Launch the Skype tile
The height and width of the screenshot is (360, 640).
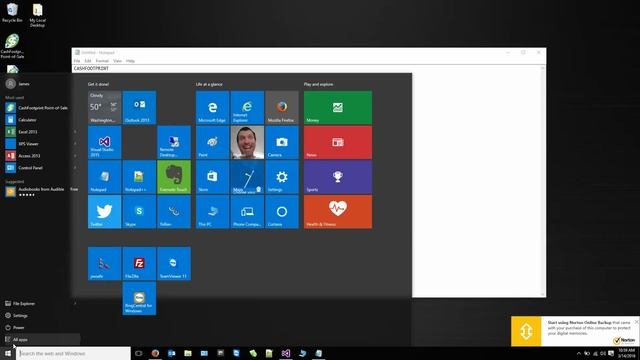pyautogui.click(x=139, y=211)
